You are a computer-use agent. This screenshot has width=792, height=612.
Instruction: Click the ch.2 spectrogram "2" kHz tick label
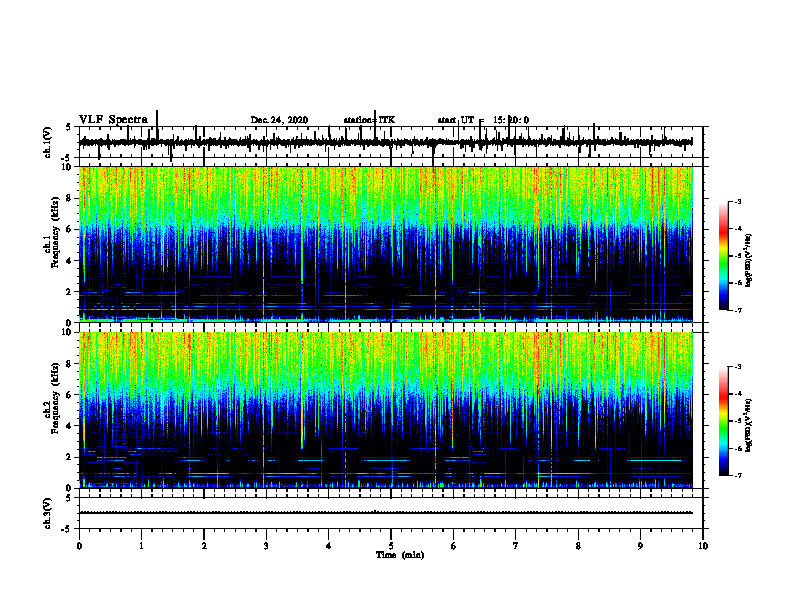click(70, 457)
